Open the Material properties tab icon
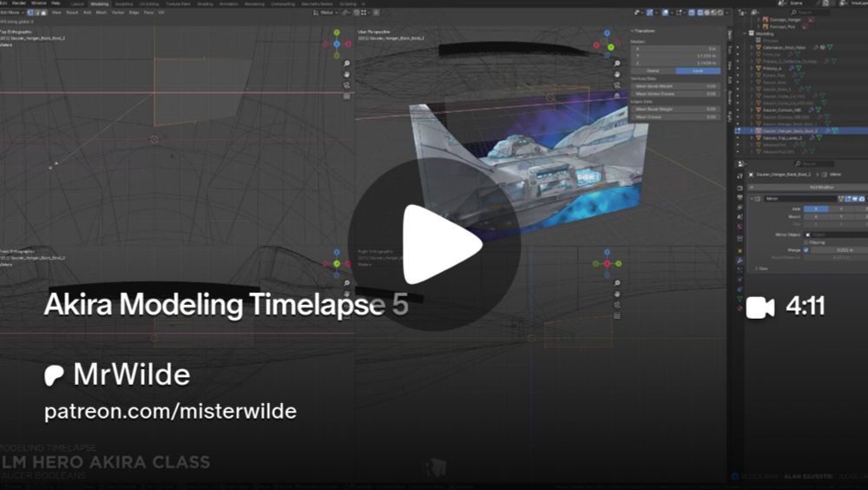Viewport: 868px width, 490px height. [740, 308]
